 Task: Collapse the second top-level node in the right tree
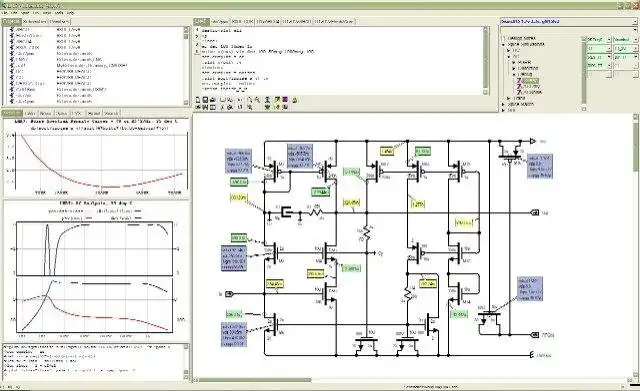pyautogui.click(x=503, y=44)
